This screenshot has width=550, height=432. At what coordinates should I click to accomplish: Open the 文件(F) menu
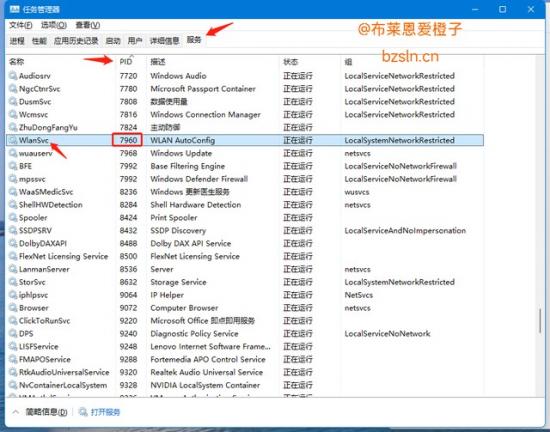point(21,25)
